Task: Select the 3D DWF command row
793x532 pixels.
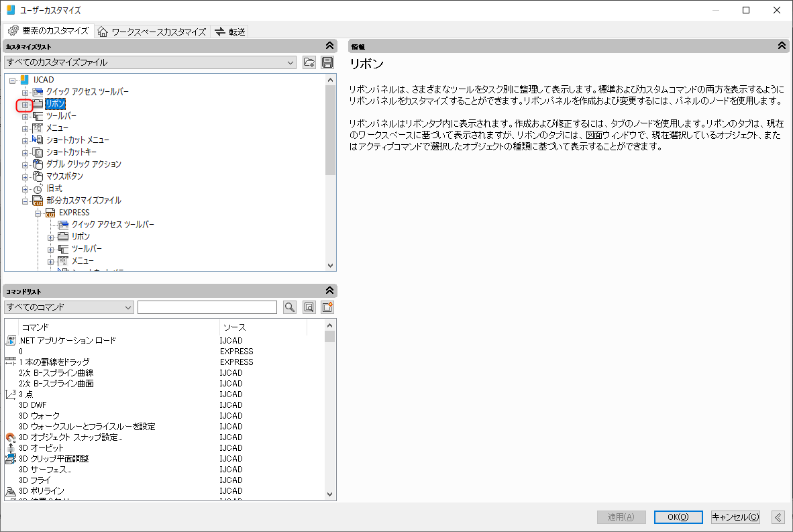Action: 165,405
